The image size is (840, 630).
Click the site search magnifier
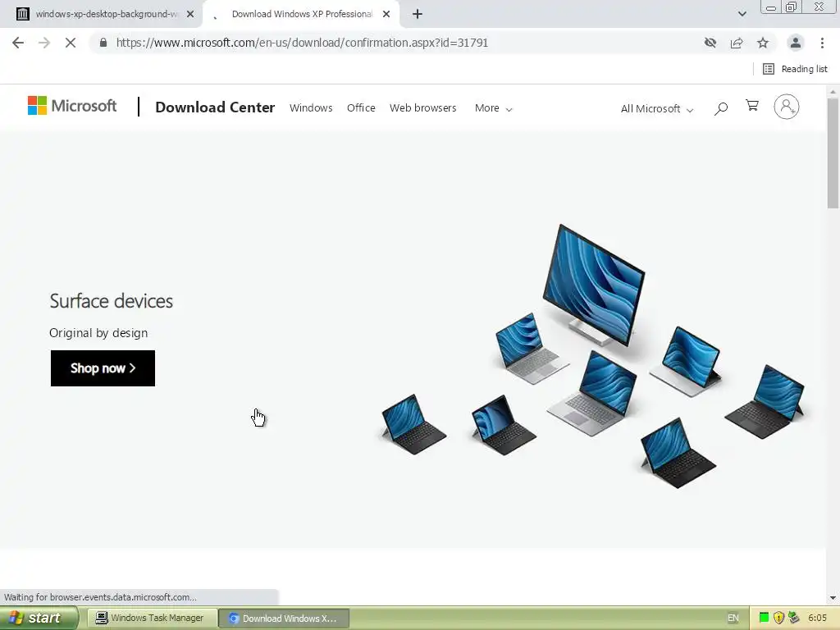coord(721,109)
